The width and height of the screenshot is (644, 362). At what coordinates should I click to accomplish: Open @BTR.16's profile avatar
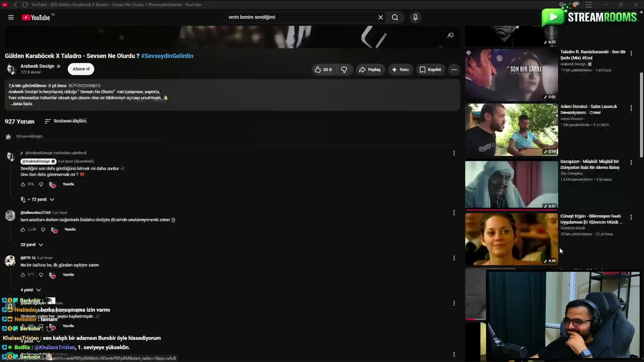[x=11, y=260]
